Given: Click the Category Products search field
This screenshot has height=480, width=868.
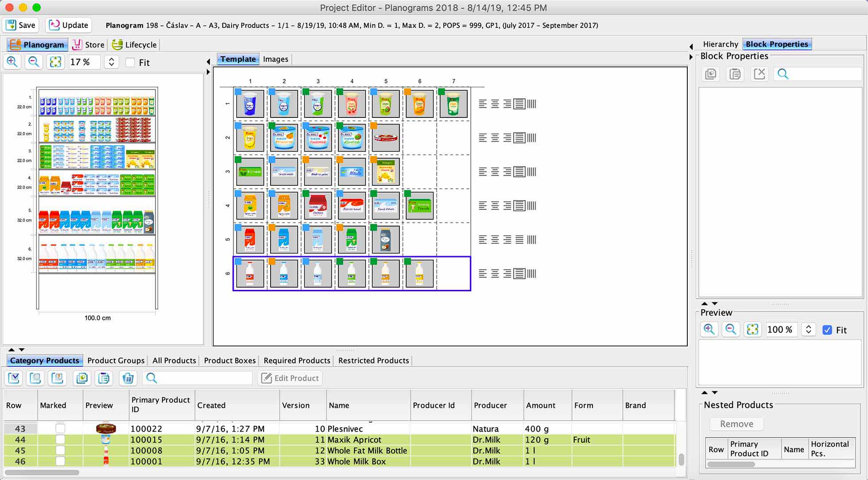Looking at the screenshot, I should (204, 378).
